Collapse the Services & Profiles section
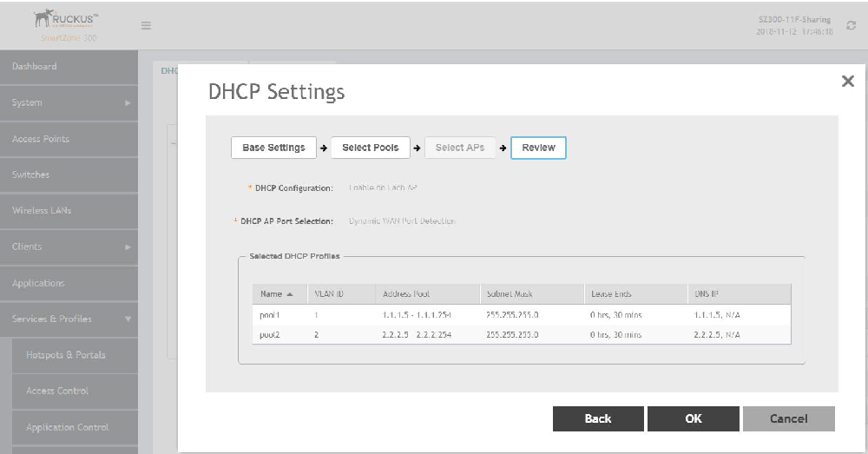The width and height of the screenshot is (868, 454). pos(128,319)
